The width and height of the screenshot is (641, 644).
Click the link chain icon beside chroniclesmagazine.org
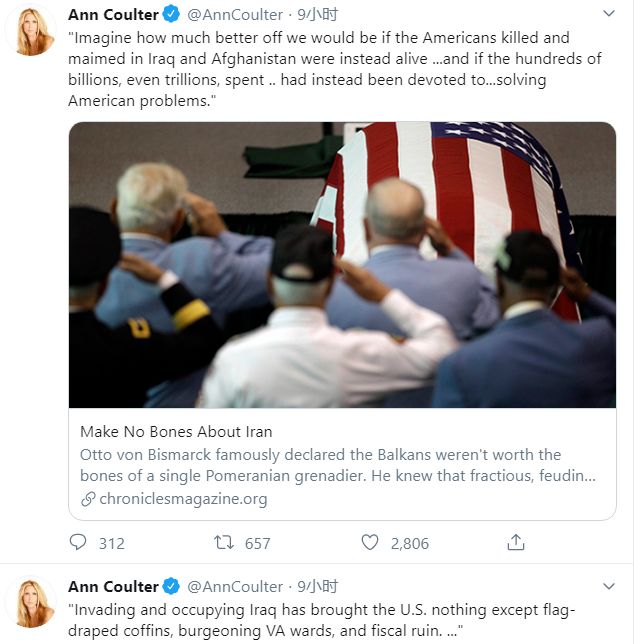(x=88, y=499)
